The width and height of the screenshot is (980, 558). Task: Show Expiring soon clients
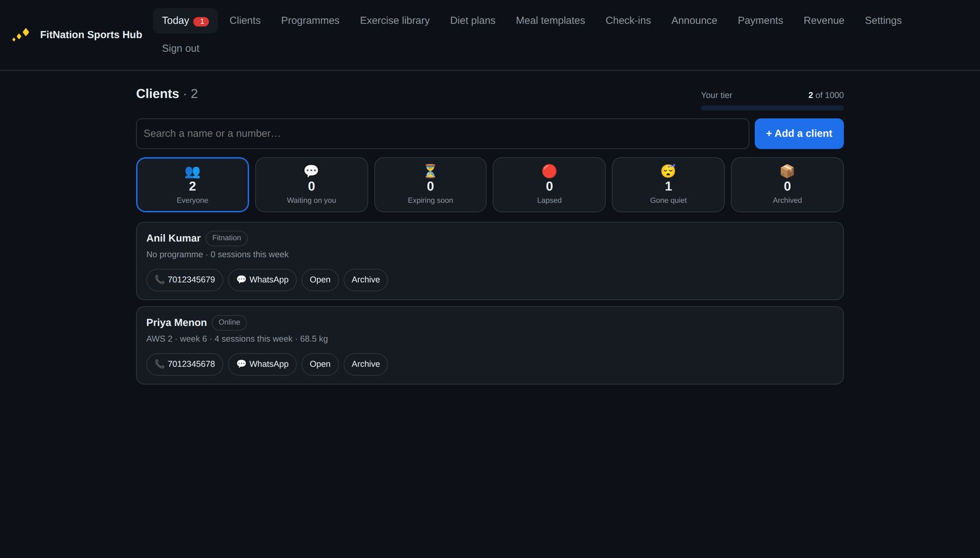[430, 185]
